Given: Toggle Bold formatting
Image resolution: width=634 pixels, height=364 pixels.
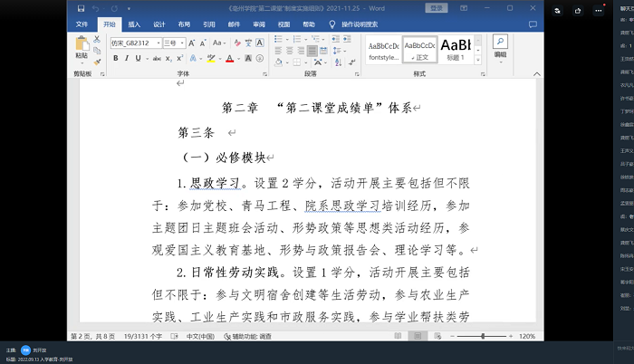Looking at the screenshot, I should pyautogui.click(x=116, y=59).
